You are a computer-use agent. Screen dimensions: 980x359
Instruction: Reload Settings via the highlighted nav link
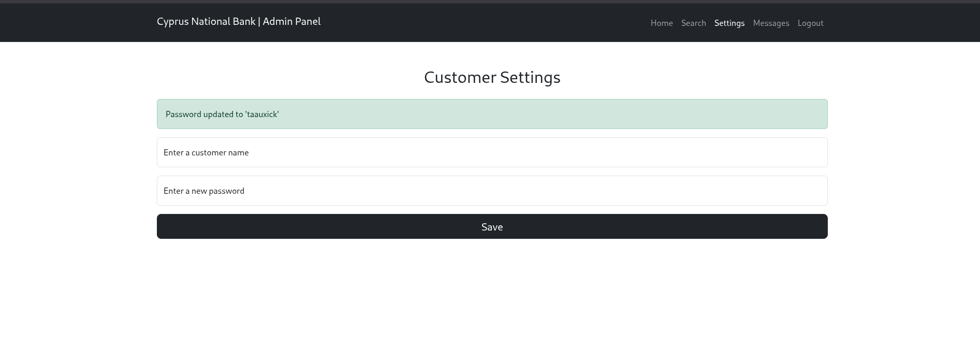click(x=729, y=23)
